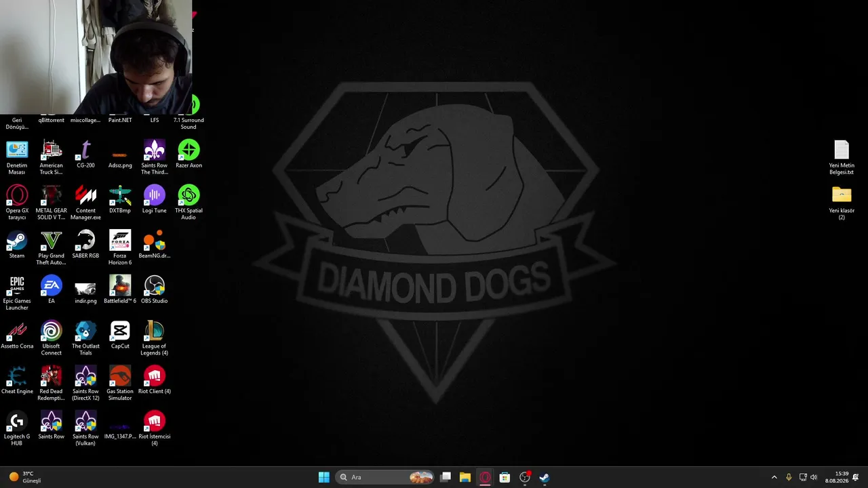Click the microphone tray icon
The image size is (868, 488).
point(789,477)
